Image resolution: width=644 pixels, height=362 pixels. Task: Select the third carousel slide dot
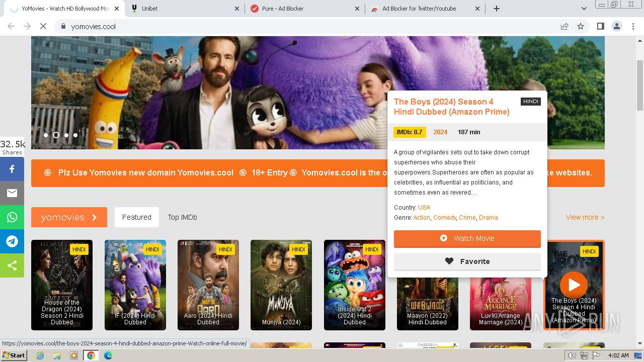click(x=66, y=135)
